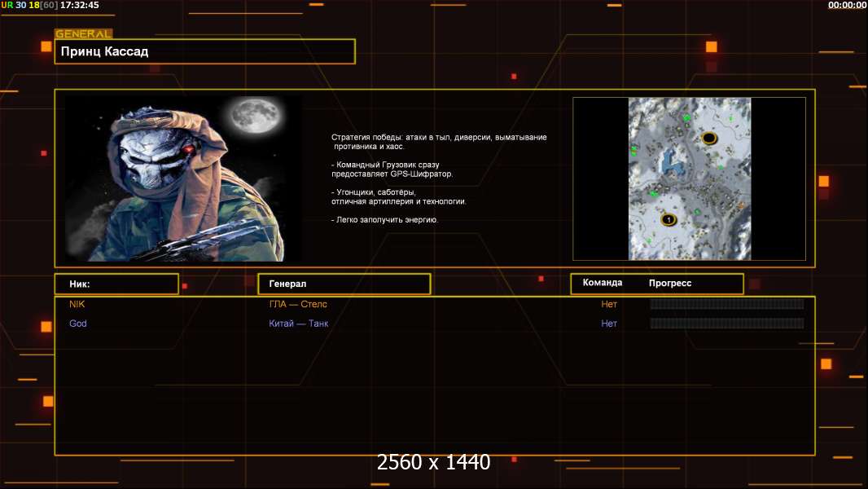The height and width of the screenshot is (489, 868).
Task: Select the unnumbered start position marker on the map
Action: [x=709, y=139]
